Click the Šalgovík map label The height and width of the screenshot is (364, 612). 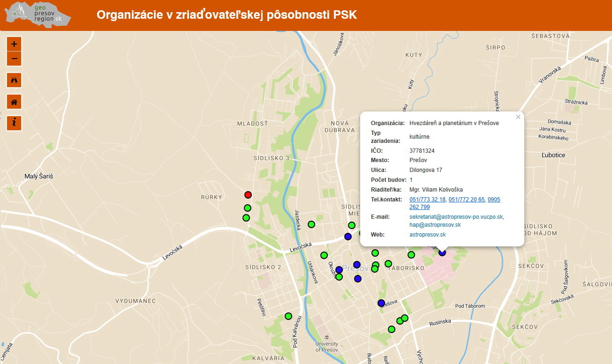click(597, 284)
